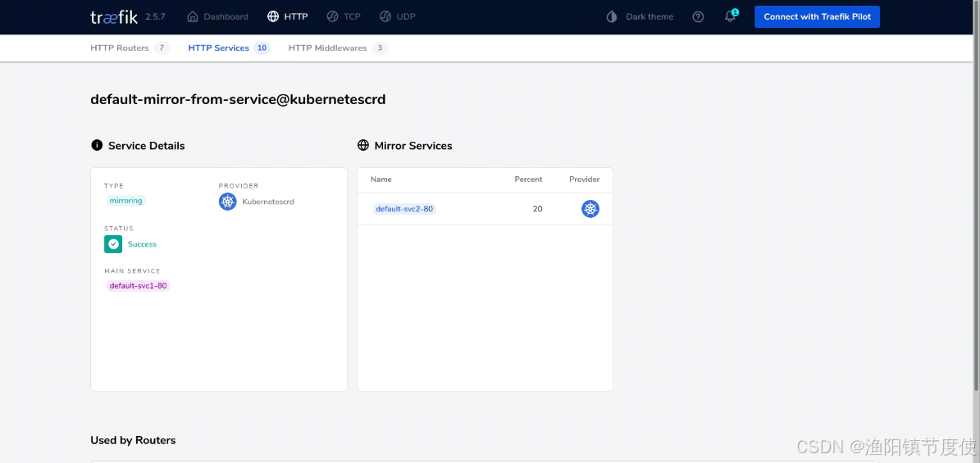This screenshot has width=980, height=463.
Task: Click the HTTP Routers count badge 7
Action: [162, 48]
